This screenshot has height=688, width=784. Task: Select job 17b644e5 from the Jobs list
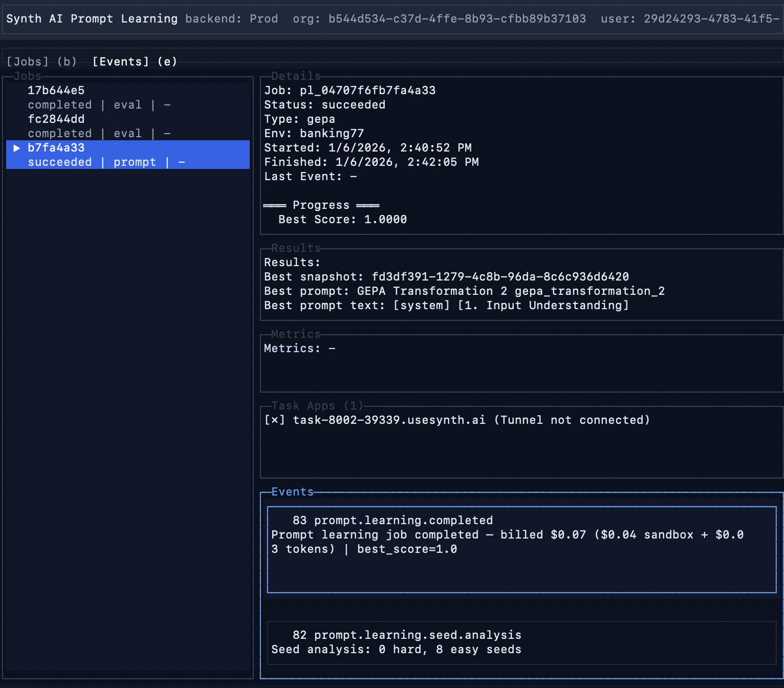(56, 90)
